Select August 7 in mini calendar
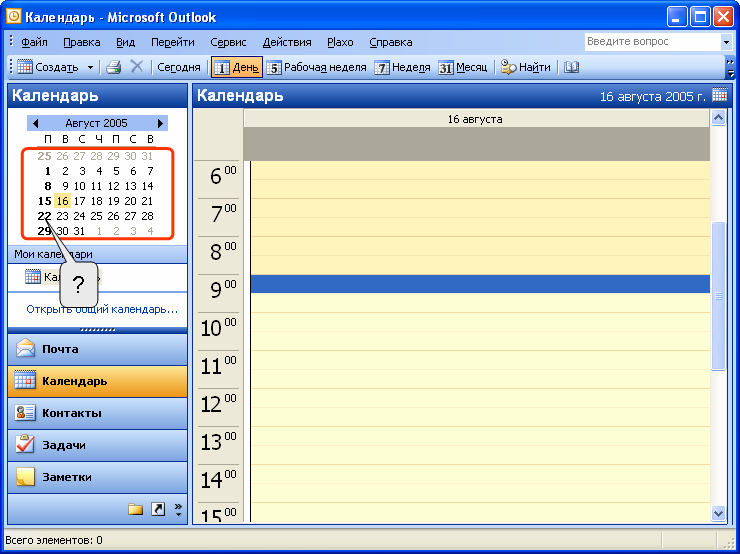Image resolution: width=740 pixels, height=554 pixels. tap(150, 171)
